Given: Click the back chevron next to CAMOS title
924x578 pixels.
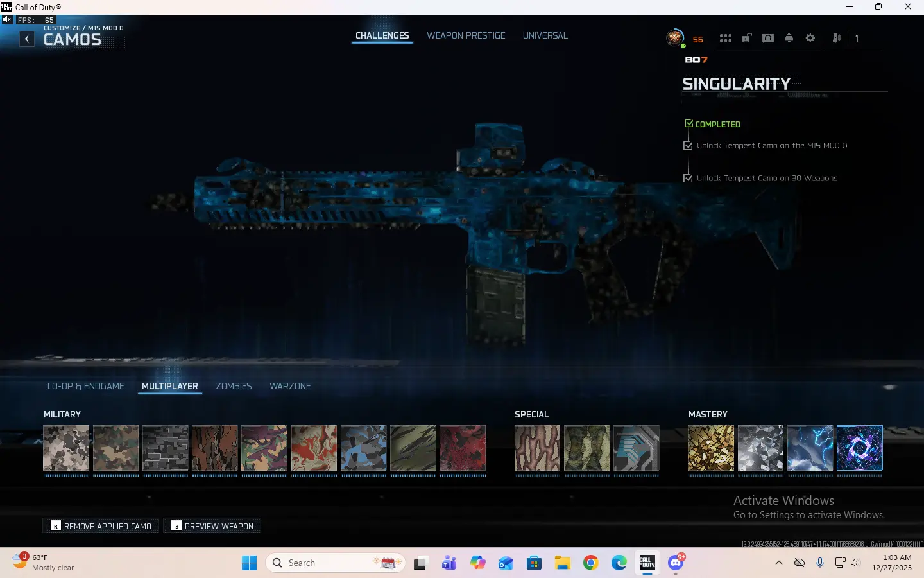Looking at the screenshot, I should point(26,39).
